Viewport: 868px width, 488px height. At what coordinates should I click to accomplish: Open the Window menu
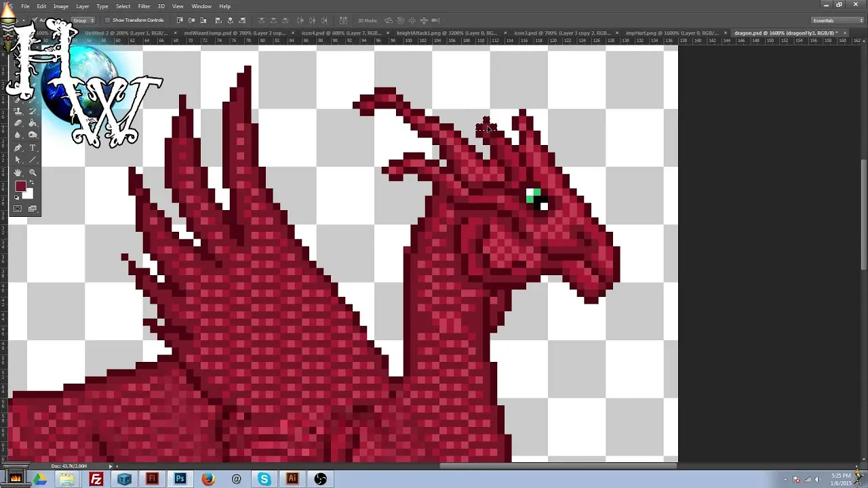(201, 6)
